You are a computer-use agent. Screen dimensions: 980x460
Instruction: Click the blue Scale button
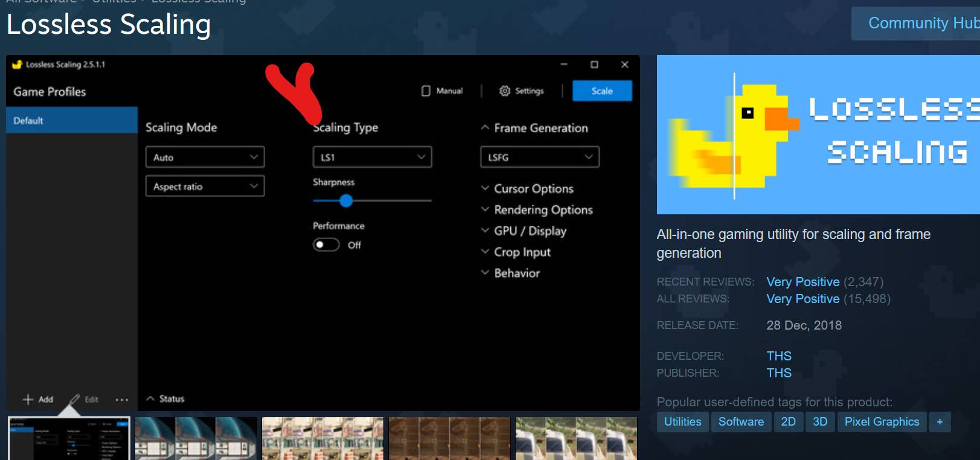(x=602, y=91)
